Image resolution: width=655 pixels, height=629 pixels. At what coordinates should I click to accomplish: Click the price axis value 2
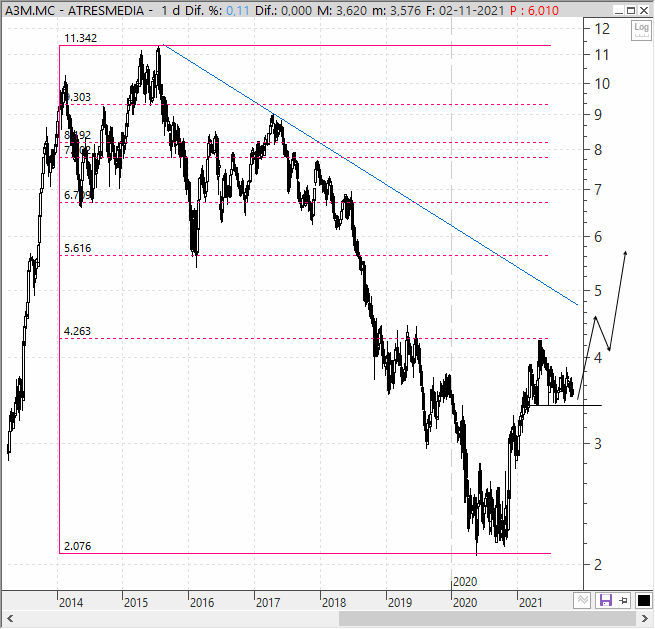point(598,565)
